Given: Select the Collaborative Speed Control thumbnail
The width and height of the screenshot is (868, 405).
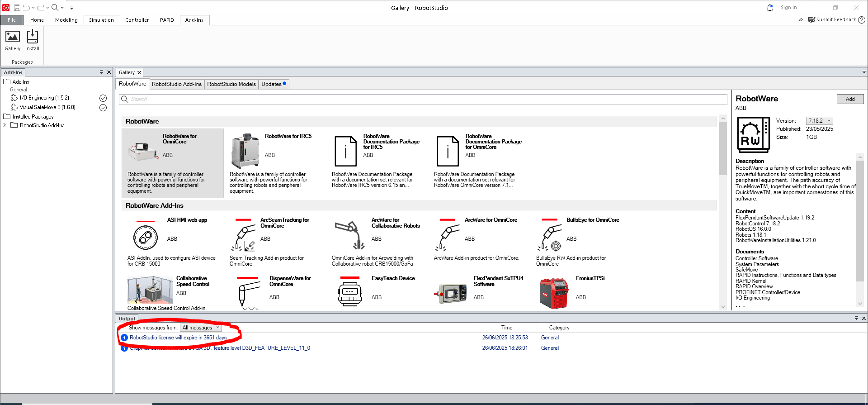Looking at the screenshot, I should [x=150, y=290].
